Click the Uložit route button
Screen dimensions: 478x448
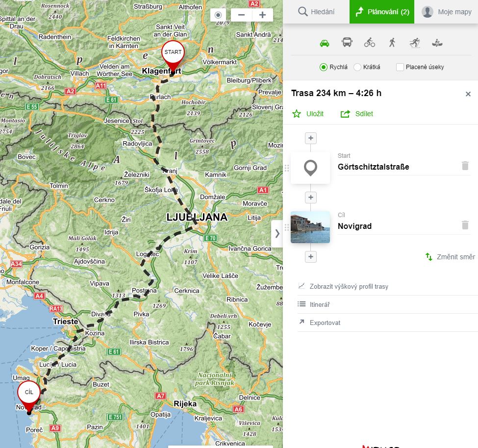(x=308, y=114)
